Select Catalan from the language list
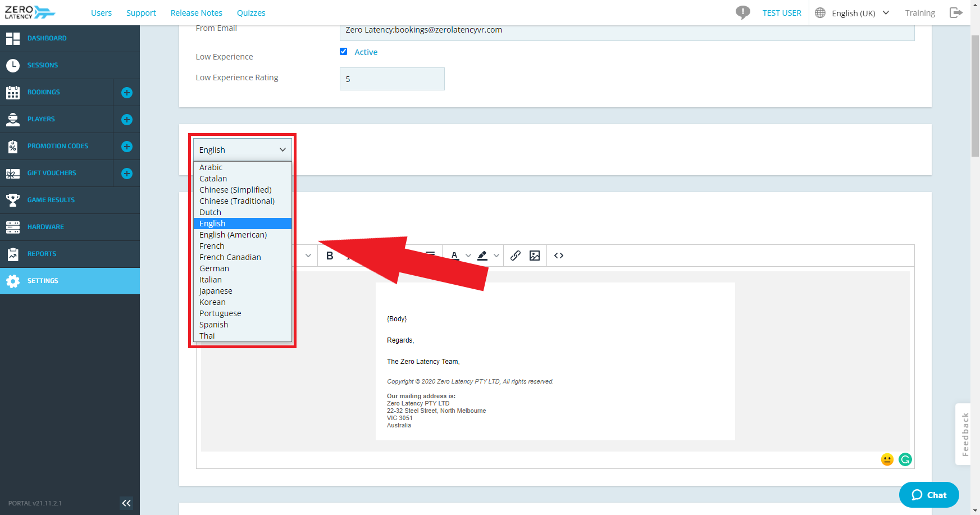Viewport: 980px width, 515px height. (x=243, y=179)
